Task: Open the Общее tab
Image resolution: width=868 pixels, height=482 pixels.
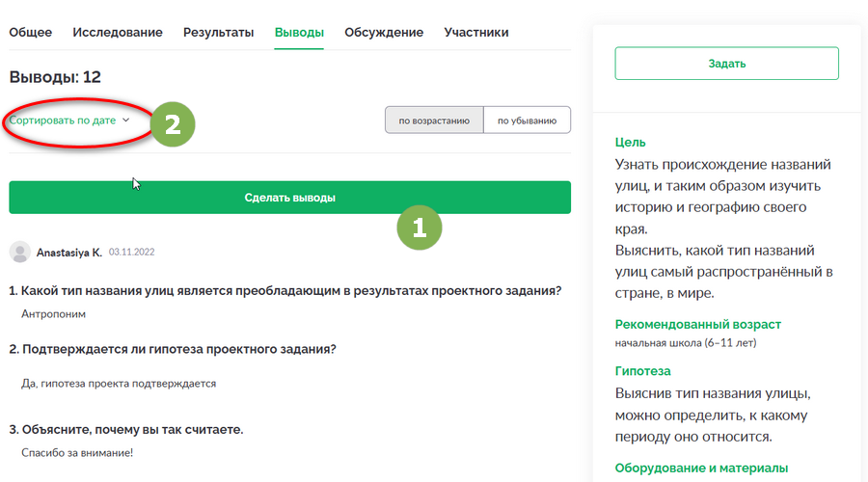Action: (31, 32)
